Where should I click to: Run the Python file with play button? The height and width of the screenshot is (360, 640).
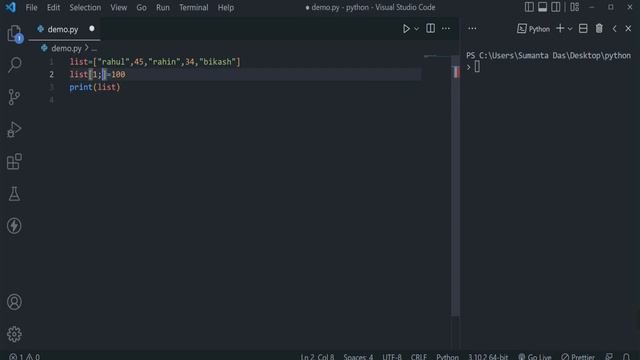pos(406,29)
